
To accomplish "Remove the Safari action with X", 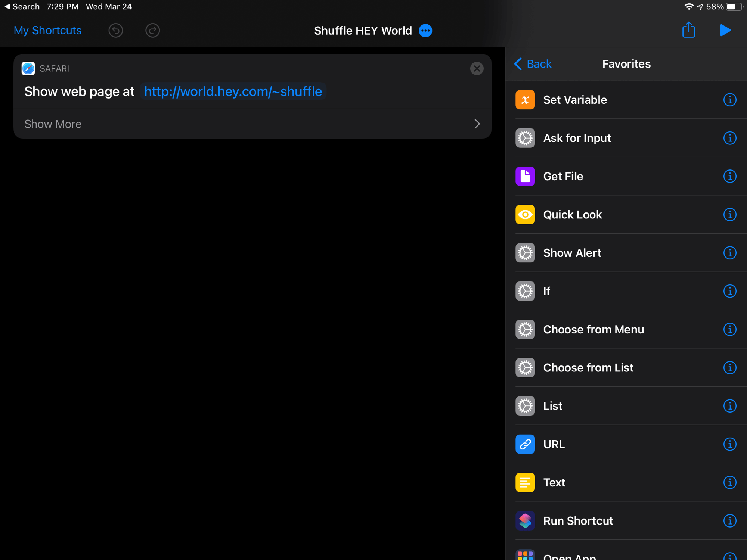I will 477,68.
